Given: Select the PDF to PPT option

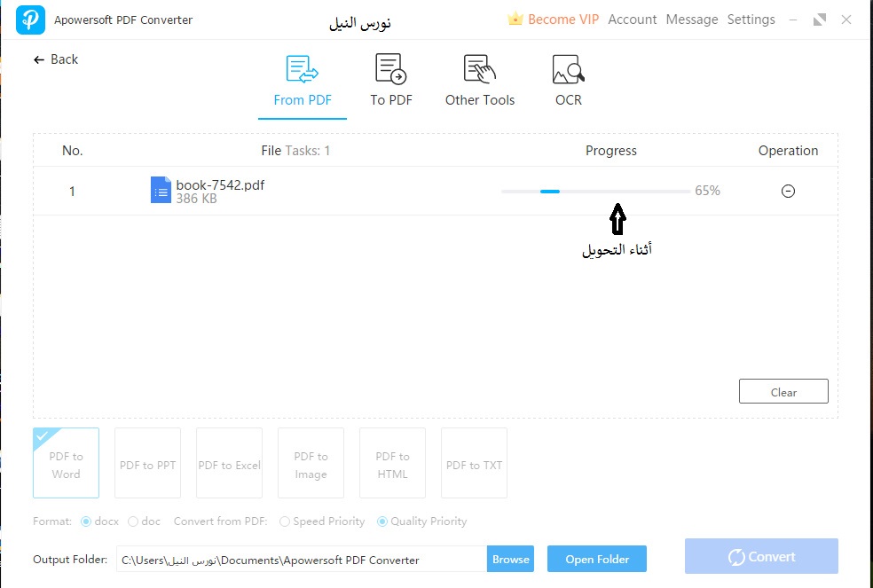Looking at the screenshot, I should tap(147, 463).
